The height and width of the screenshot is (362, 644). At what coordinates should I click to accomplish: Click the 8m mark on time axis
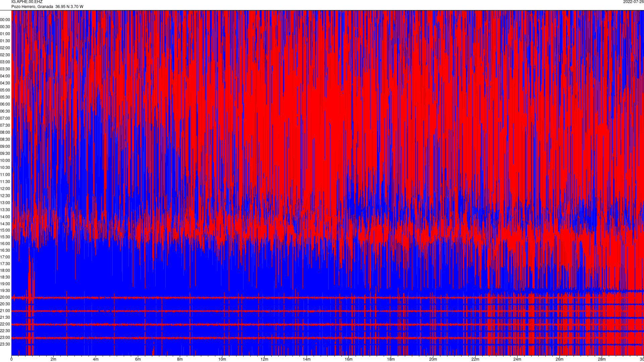(180, 359)
